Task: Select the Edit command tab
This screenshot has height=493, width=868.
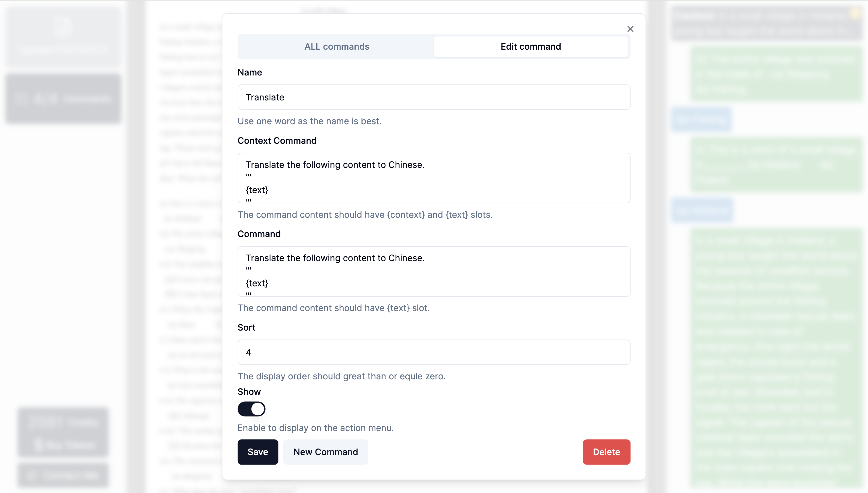Action: (x=530, y=46)
